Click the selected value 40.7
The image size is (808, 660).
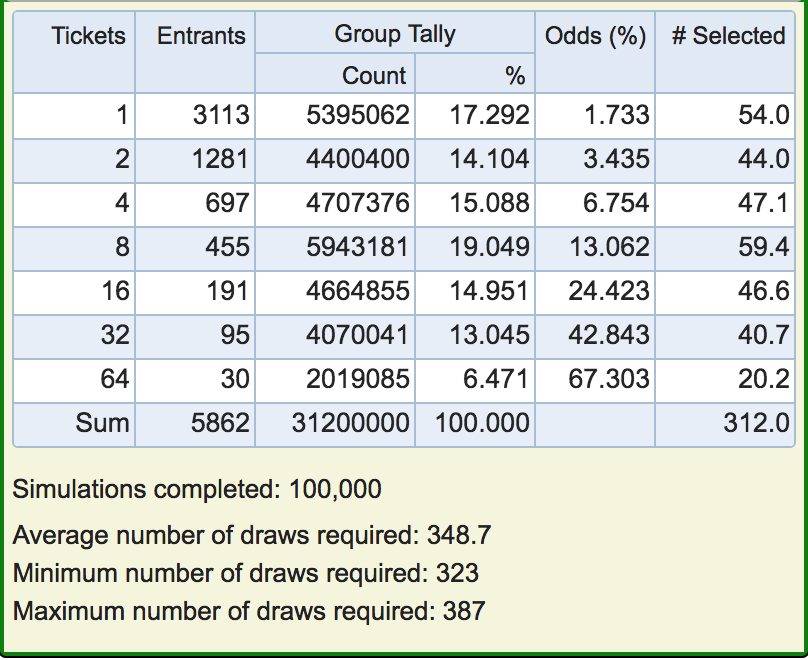pos(763,335)
